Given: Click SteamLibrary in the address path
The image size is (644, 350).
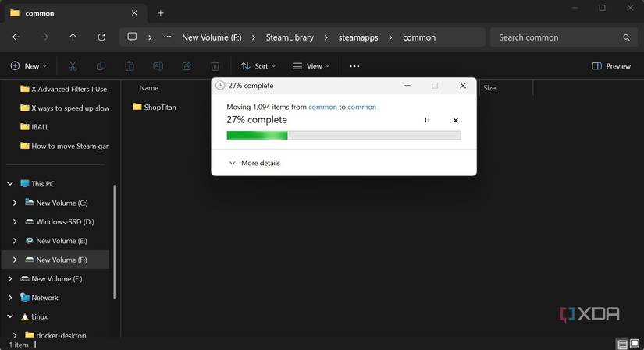Looking at the screenshot, I should 290,37.
